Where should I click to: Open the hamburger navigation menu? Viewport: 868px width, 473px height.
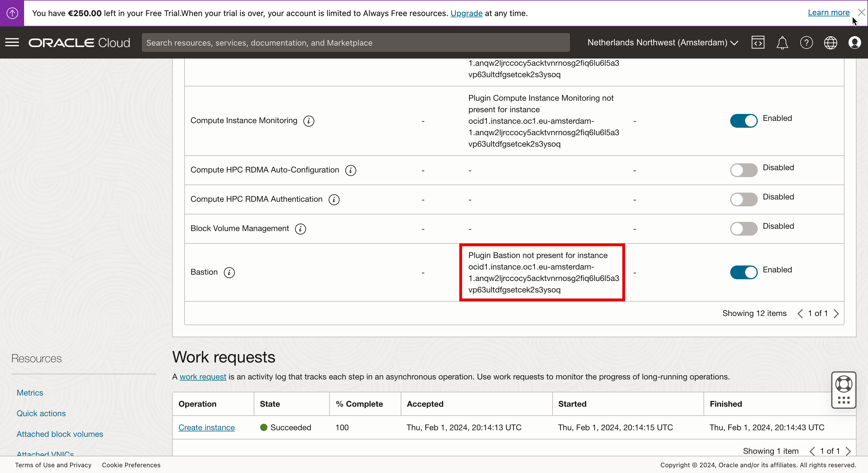[x=12, y=43]
